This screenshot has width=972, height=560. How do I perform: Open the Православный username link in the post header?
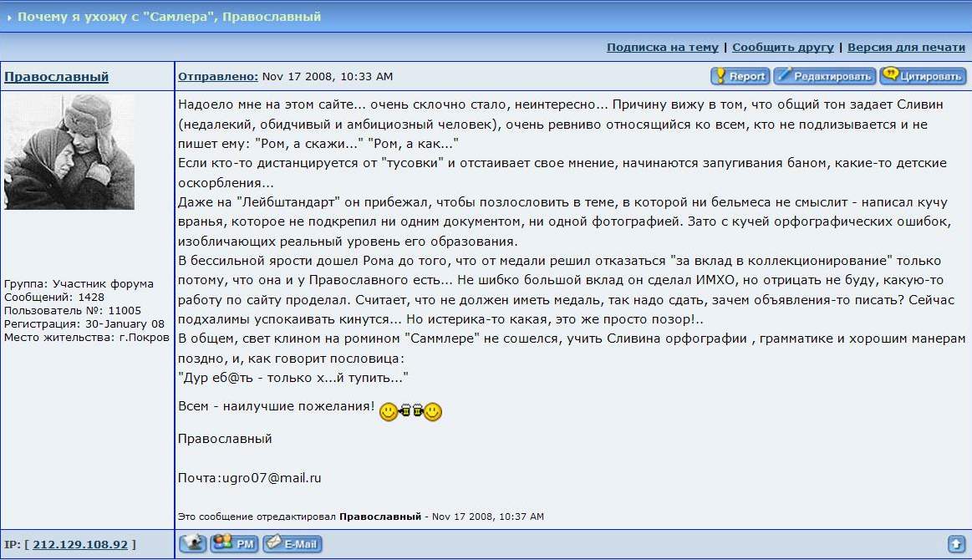click(56, 77)
